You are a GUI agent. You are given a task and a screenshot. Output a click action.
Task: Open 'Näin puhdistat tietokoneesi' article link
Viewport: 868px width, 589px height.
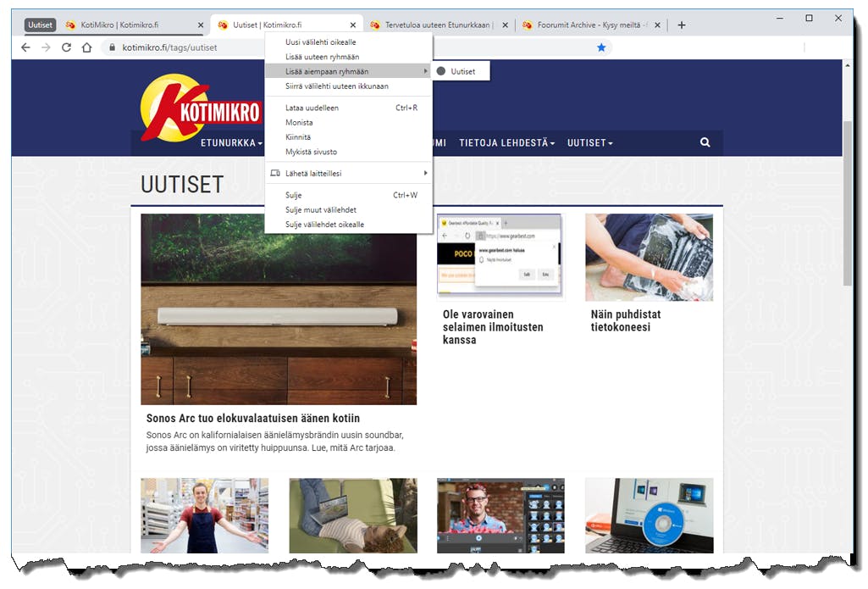point(626,320)
